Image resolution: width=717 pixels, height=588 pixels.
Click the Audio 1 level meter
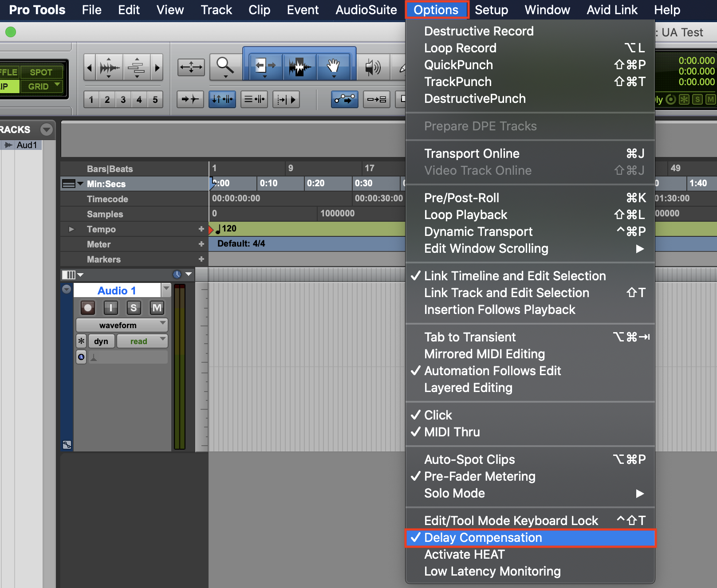tap(180, 367)
